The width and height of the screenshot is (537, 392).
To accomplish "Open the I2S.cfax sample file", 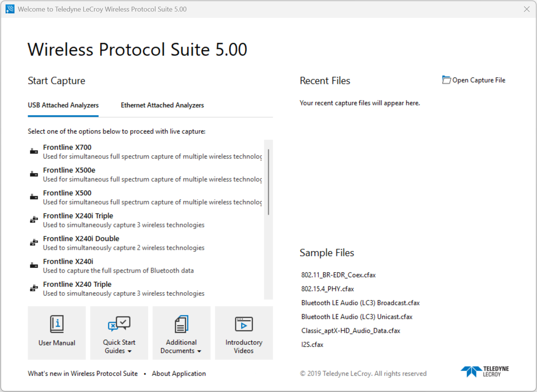I will [x=312, y=344].
